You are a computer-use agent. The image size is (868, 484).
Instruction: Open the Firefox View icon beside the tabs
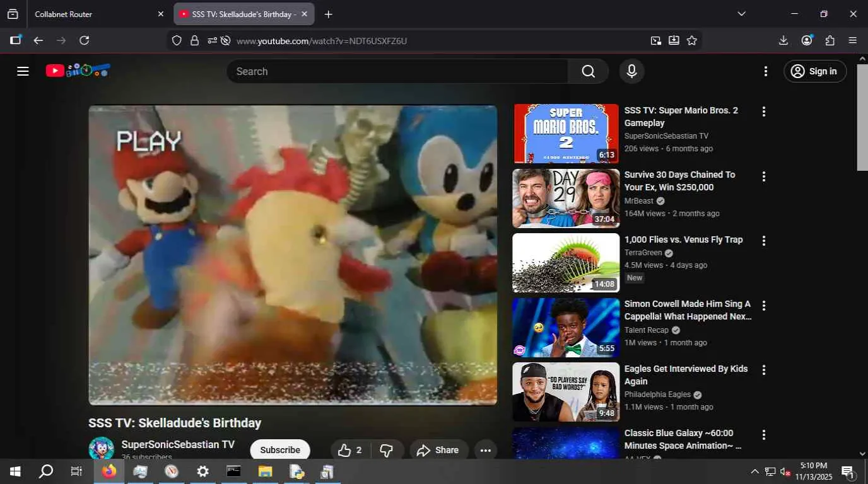tap(13, 14)
